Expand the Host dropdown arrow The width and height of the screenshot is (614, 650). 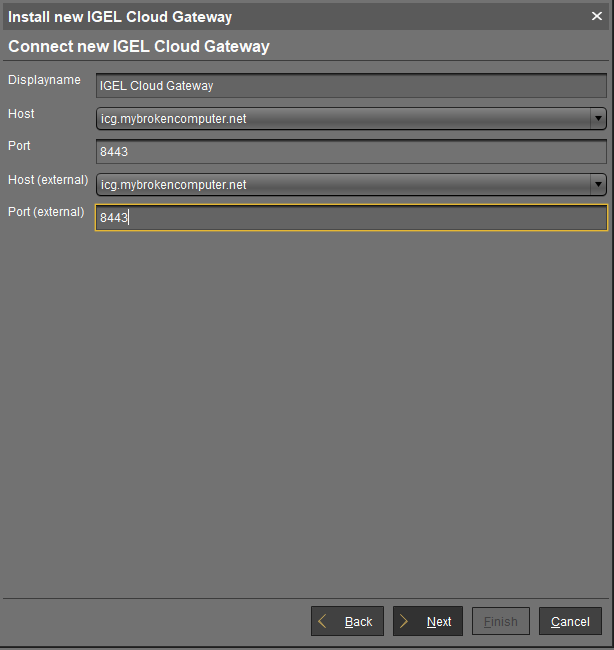coord(598,119)
